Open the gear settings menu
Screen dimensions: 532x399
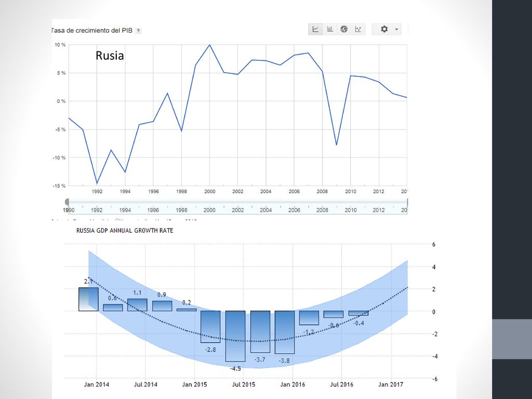pyautogui.click(x=387, y=29)
